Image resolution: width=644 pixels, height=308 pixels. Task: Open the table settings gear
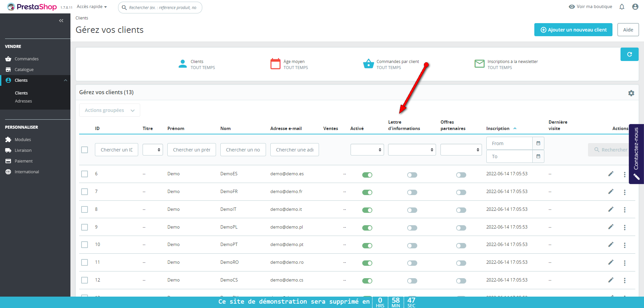pyautogui.click(x=631, y=93)
